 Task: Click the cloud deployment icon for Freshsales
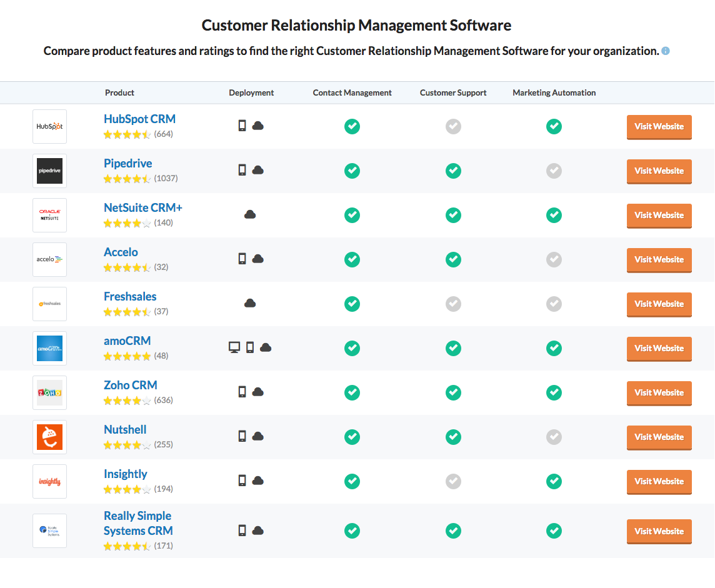[x=250, y=303]
